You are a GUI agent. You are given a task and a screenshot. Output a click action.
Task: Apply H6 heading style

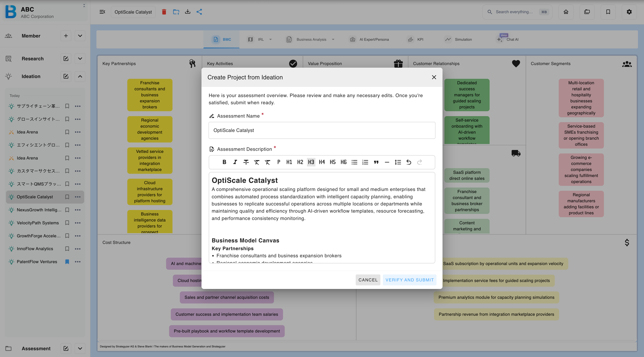(x=343, y=162)
